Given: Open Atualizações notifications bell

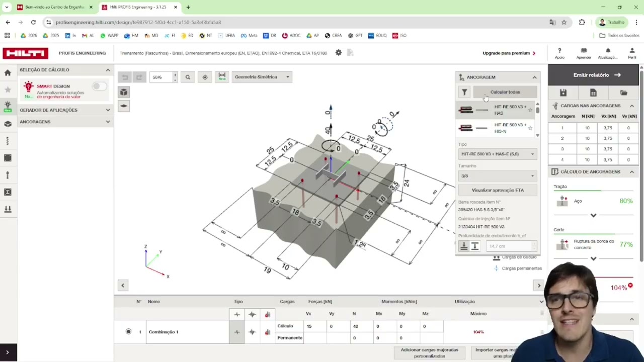Looking at the screenshot, I should pyautogui.click(x=608, y=53).
